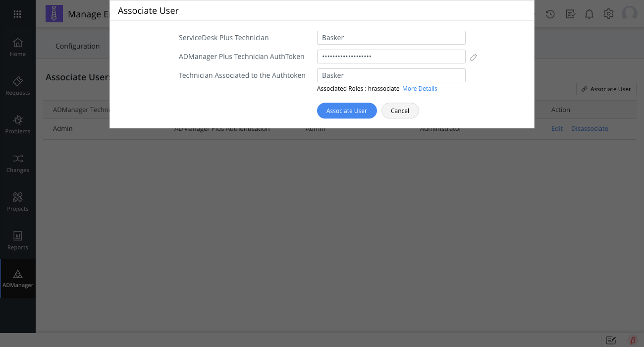
Task: Switch to the Configuration tab
Action: [78, 46]
